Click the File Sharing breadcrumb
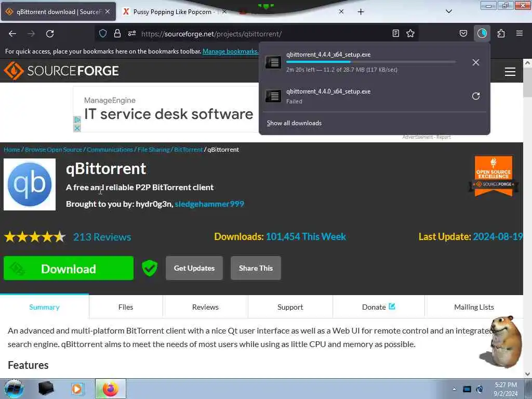Image resolution: width=532 pixels, height=399 pixels. pyautogui.click(x=153, y=150)
